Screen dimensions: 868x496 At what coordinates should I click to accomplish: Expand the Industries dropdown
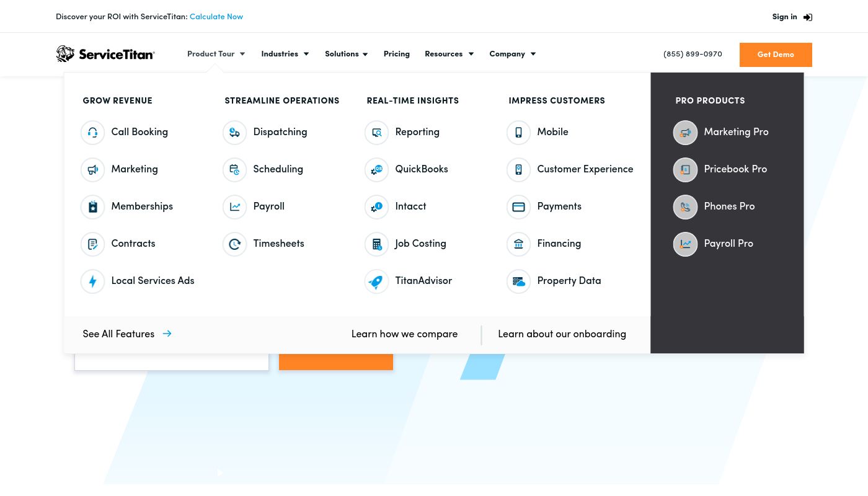(285, 54)
